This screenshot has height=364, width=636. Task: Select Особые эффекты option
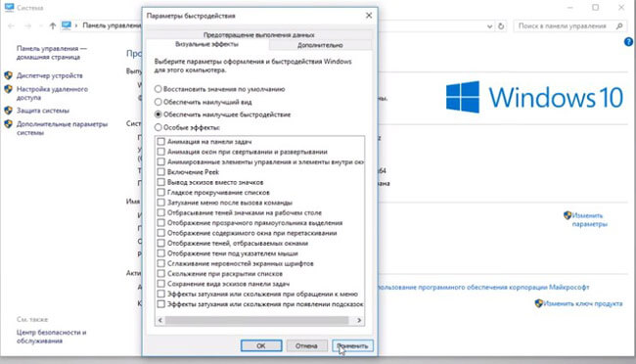[159, 127]
